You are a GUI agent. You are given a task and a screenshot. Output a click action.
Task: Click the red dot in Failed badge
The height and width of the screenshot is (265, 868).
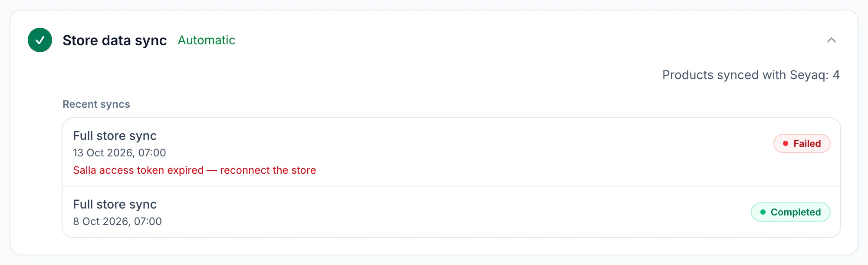coord(785,143)
